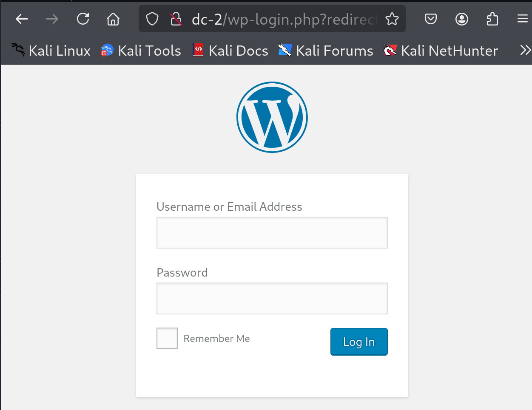Open the Kali Tools bookmark

[141, 51]
